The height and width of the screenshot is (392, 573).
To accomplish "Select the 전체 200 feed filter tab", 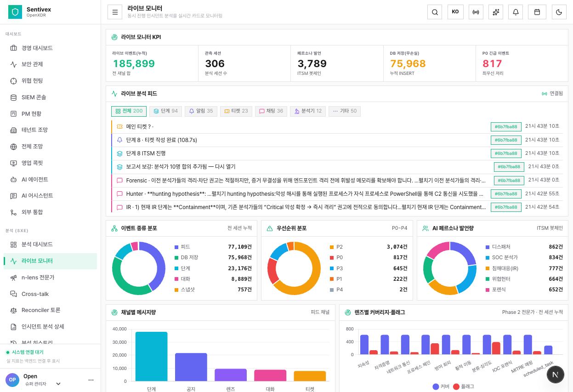I will tap(129, 111).
